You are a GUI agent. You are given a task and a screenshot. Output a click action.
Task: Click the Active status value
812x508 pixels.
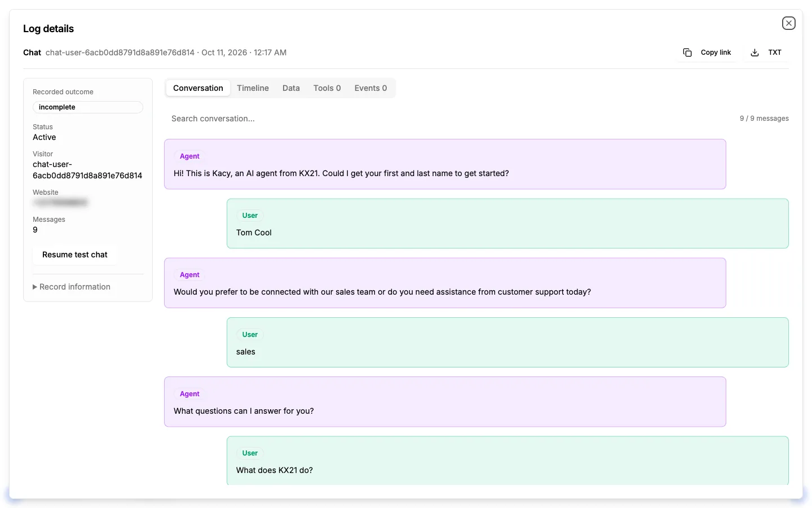point(45,137)
